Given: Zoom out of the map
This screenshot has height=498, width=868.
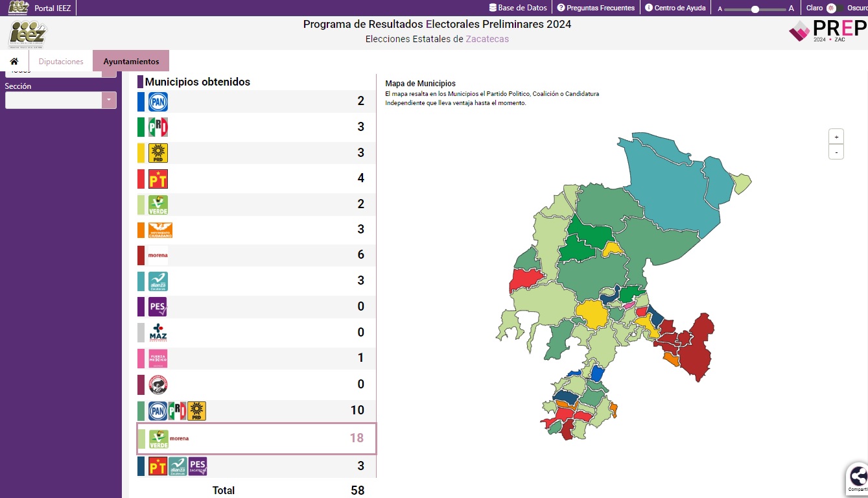Looking at the screenshot, I should (836, 152).
